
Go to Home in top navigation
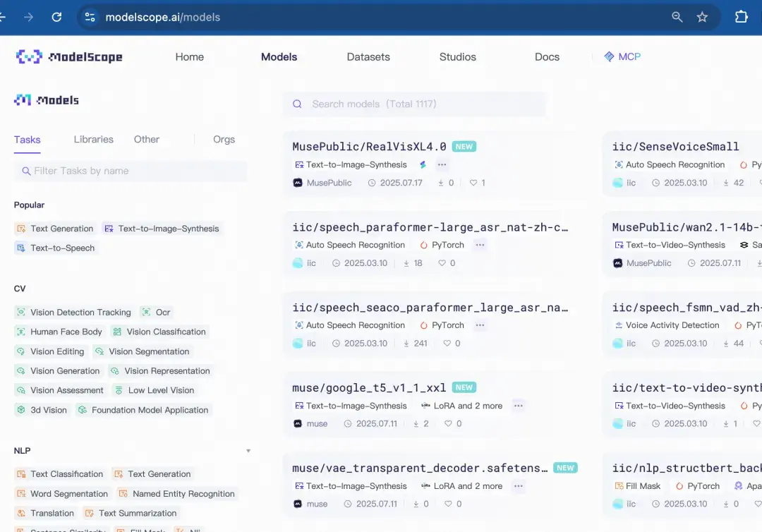[x=190, y=57]
